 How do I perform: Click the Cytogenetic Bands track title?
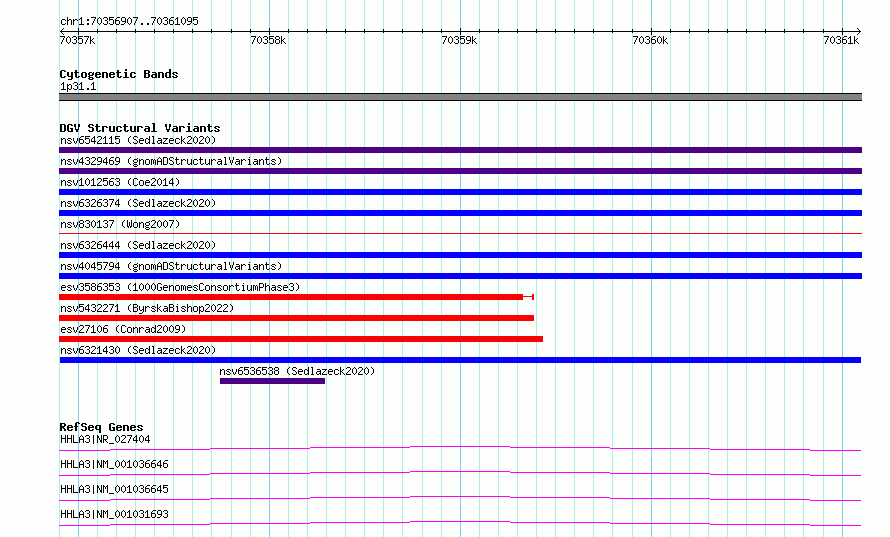coord(119,74)
